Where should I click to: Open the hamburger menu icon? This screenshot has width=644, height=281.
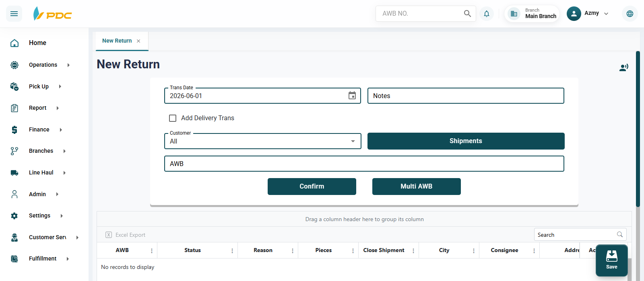14,14
